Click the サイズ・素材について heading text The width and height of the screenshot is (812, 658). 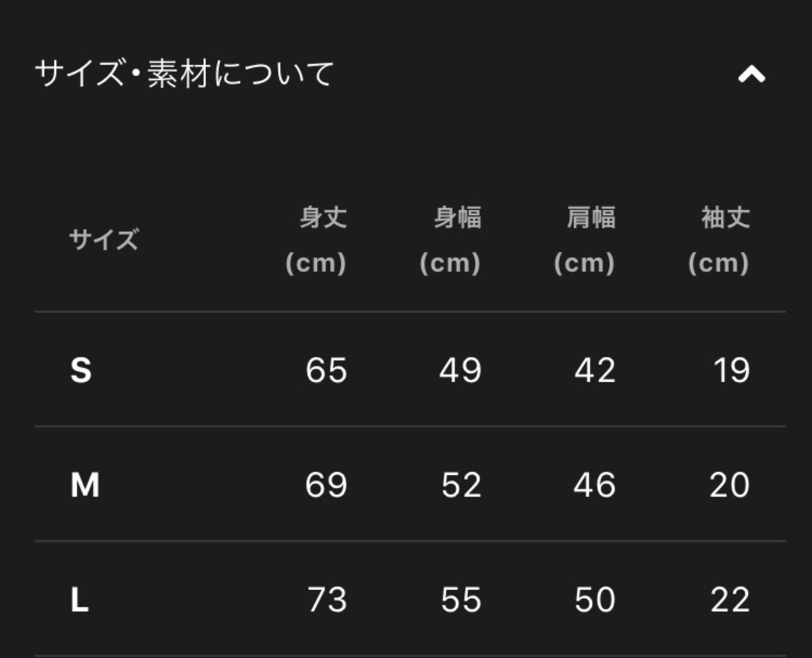pos(184,74)
